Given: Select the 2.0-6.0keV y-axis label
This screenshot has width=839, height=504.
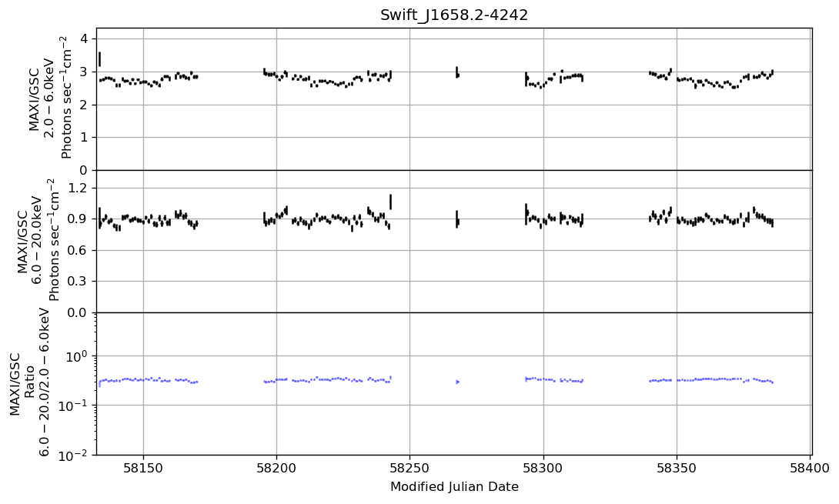Looking at the screenshot, I should (x=50, y=98).
